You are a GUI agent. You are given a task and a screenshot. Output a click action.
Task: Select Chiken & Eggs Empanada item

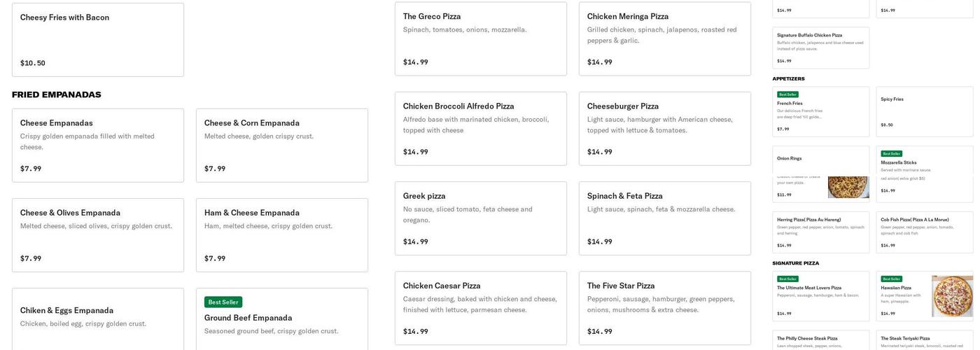click(x=97, y=318)
